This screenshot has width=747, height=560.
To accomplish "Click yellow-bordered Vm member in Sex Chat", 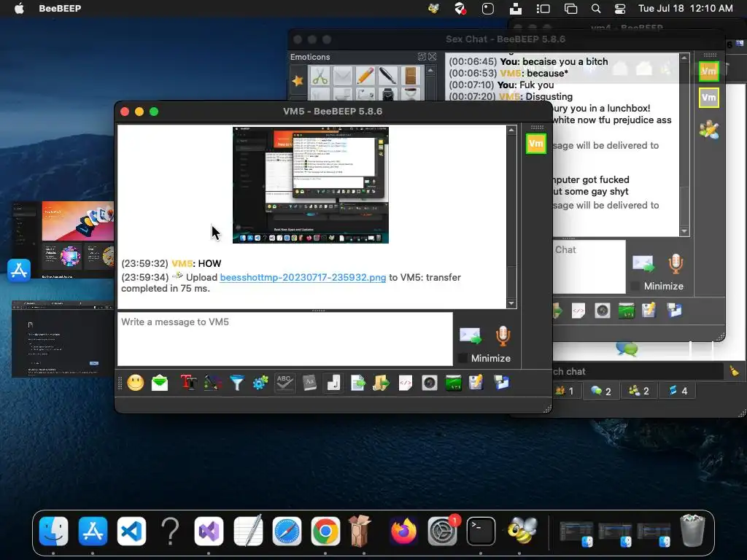I will (708, 98).
